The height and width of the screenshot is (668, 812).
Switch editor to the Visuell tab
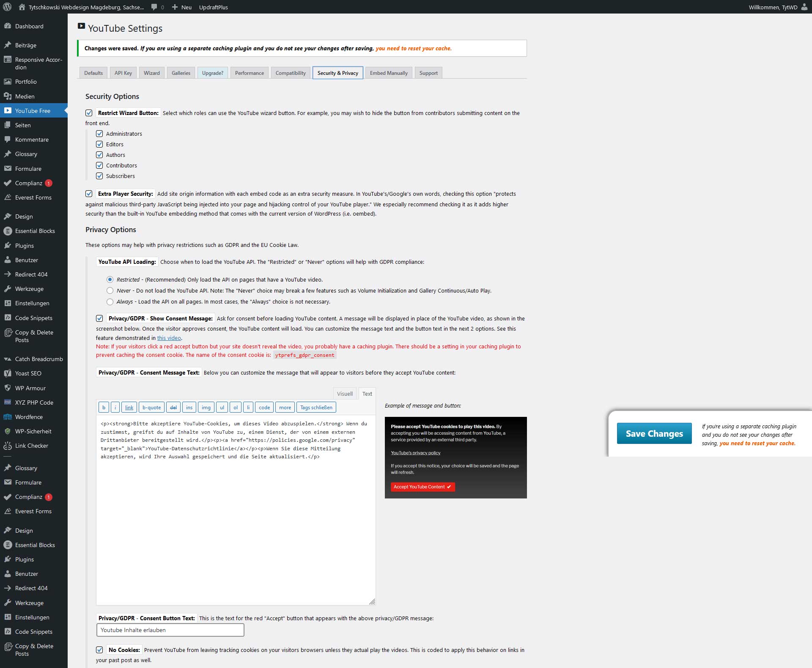345,394
